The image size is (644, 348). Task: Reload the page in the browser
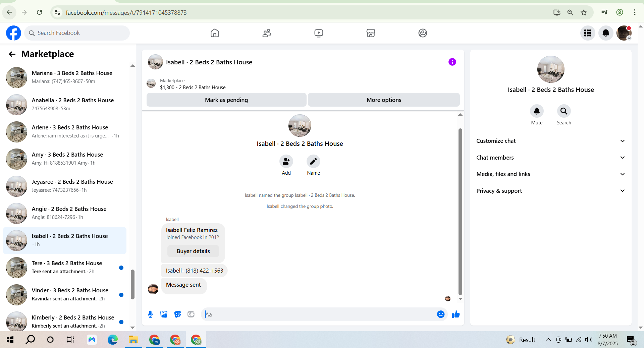click(39, 12)
